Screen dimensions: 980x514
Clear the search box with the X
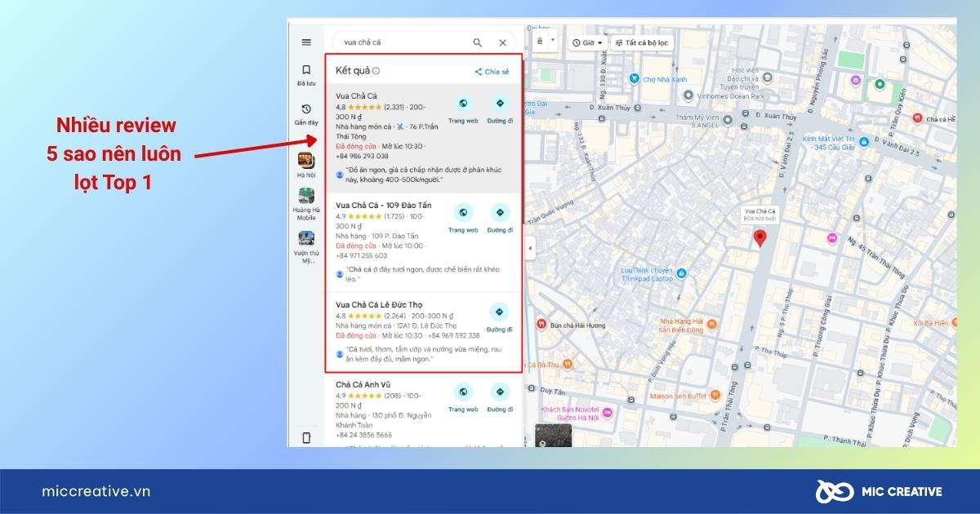502,42
